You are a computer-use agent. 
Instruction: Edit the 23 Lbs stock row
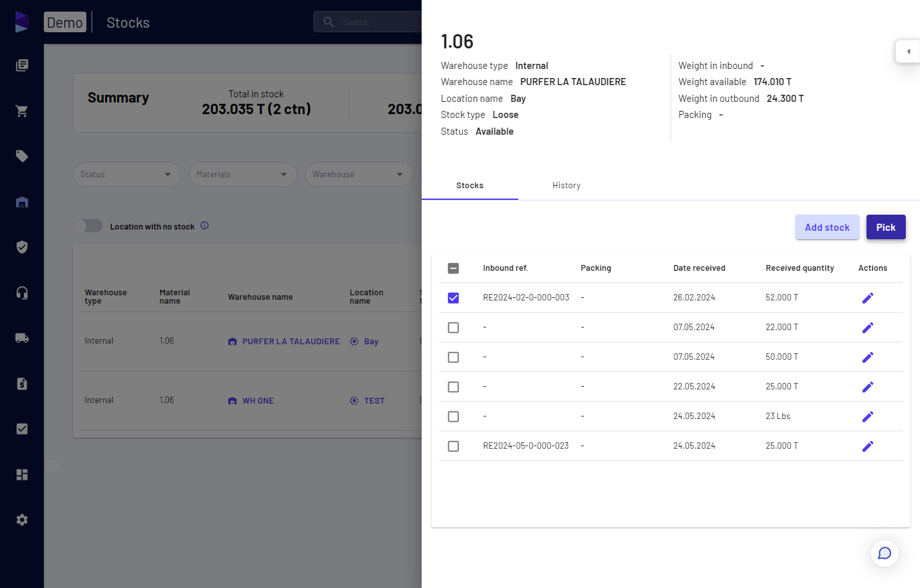868,416
